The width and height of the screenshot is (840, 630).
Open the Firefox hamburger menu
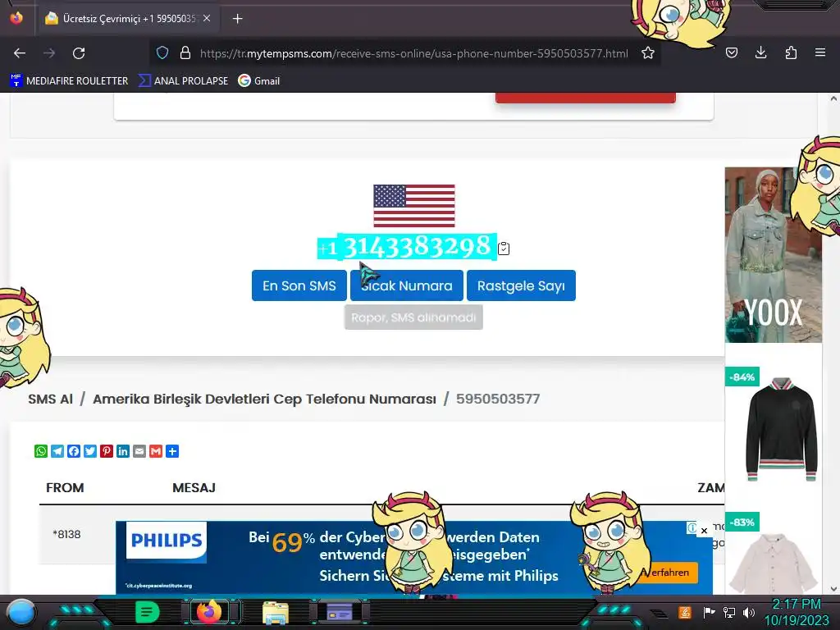pos(820,52)
